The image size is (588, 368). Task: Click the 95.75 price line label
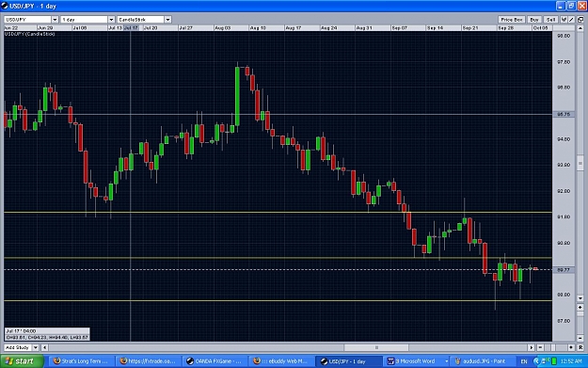coord(564,114)
